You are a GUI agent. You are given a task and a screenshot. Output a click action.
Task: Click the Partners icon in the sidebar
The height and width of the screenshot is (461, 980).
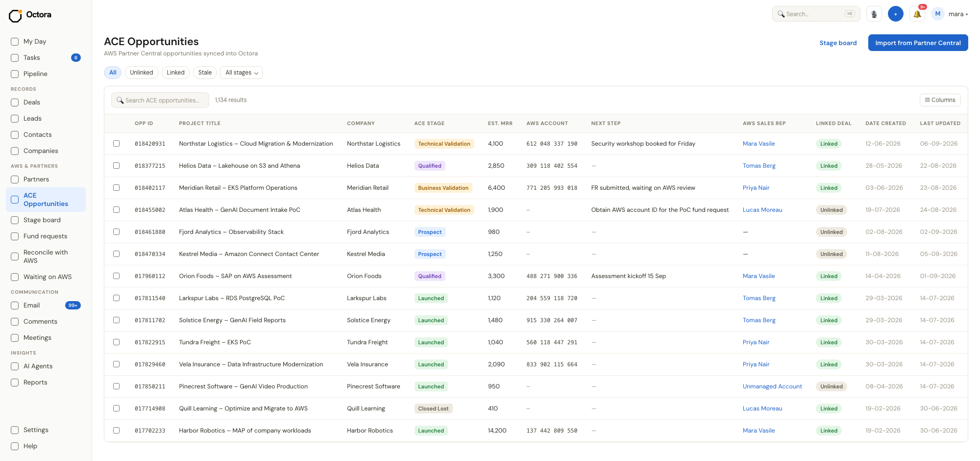(15, 179)
